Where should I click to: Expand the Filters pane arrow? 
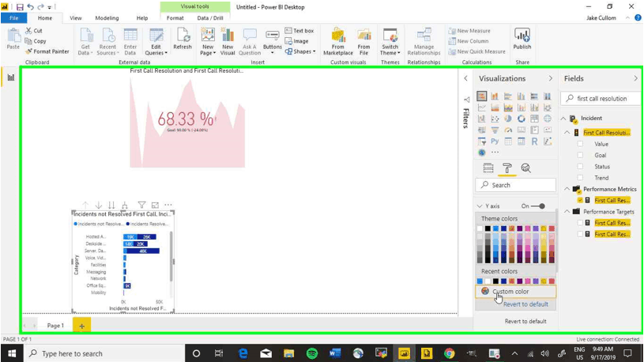pyautogui.click(x=465, y=78)
